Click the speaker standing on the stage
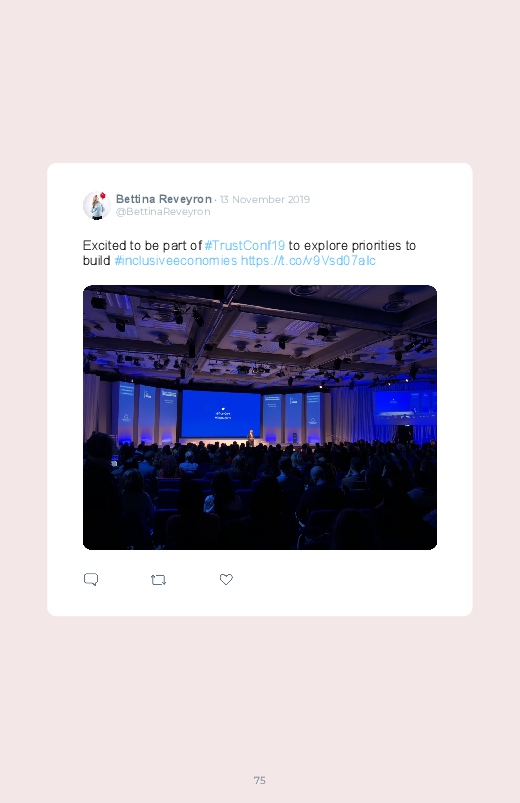This screenshot has width=520, height=803. point(251,438)
